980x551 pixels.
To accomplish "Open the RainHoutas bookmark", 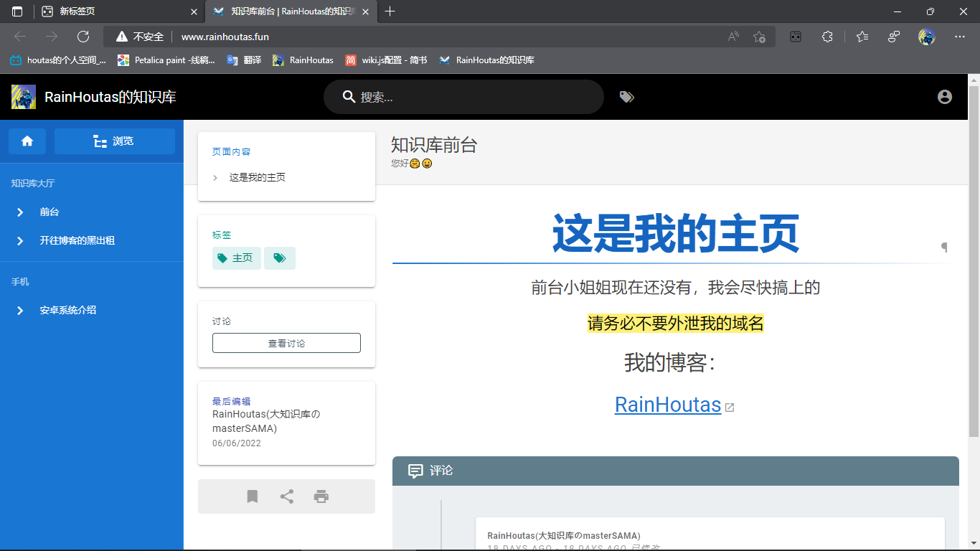I will tap(303, 60).
